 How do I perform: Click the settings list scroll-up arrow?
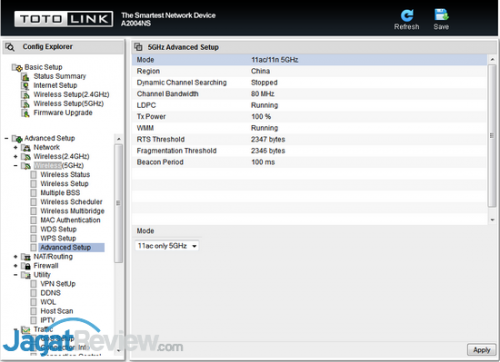click(492, 60)
